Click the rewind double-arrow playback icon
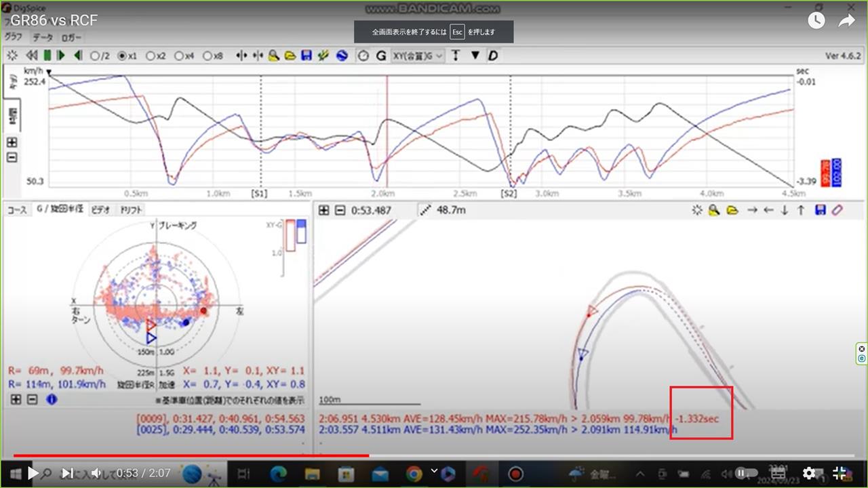The width and height of the screenshot is (868, 488). [x=31, y=56]
